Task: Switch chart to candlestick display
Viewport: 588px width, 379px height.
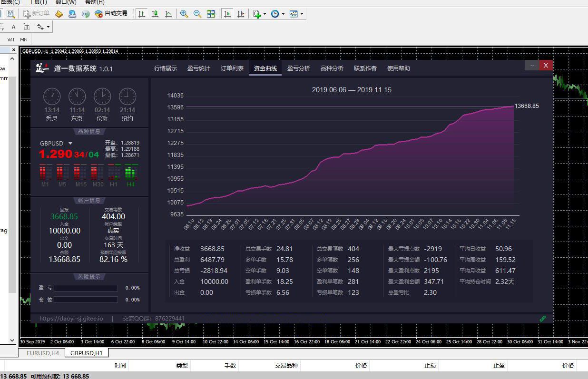Action: [155, 14]
